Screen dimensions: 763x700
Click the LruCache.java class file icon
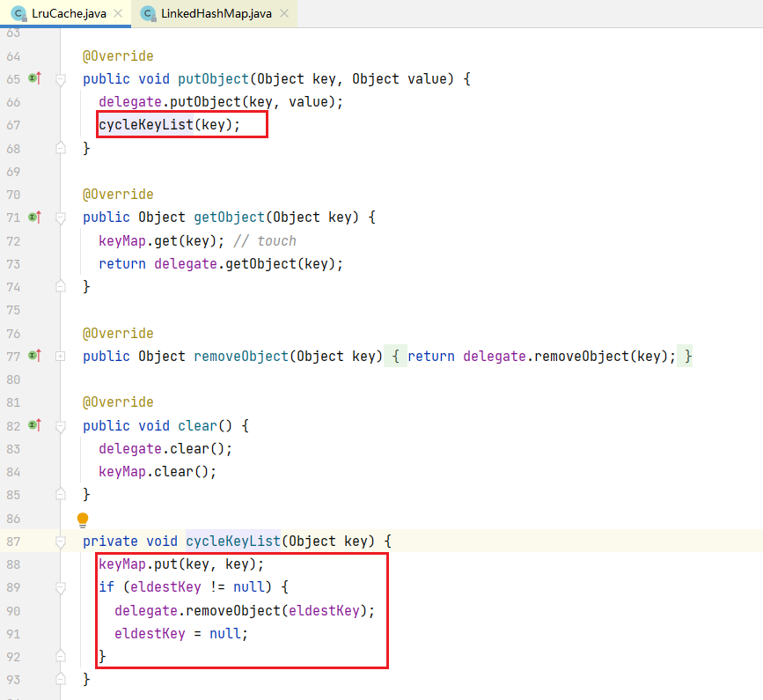18,14
